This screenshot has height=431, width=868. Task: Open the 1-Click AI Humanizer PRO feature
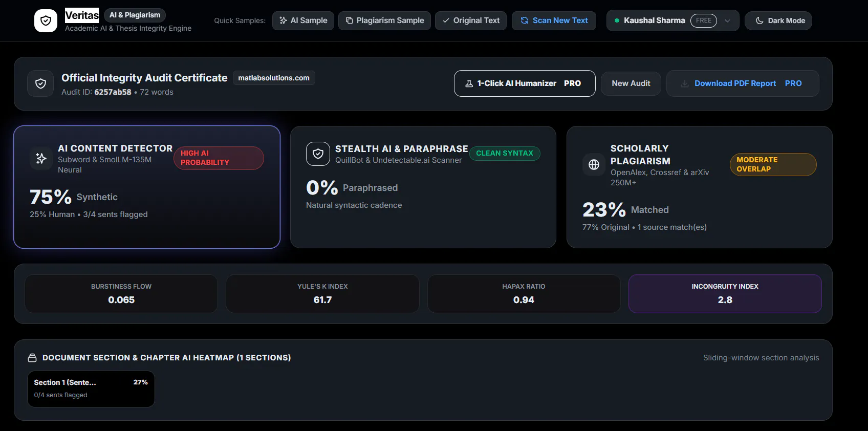tap(525, 83)
